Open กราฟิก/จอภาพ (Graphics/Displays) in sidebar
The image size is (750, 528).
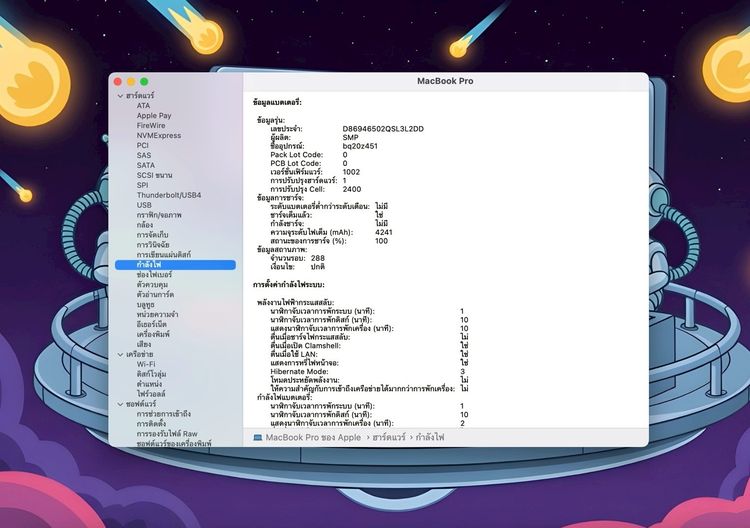pyautogui.click(x=159, y=215)
